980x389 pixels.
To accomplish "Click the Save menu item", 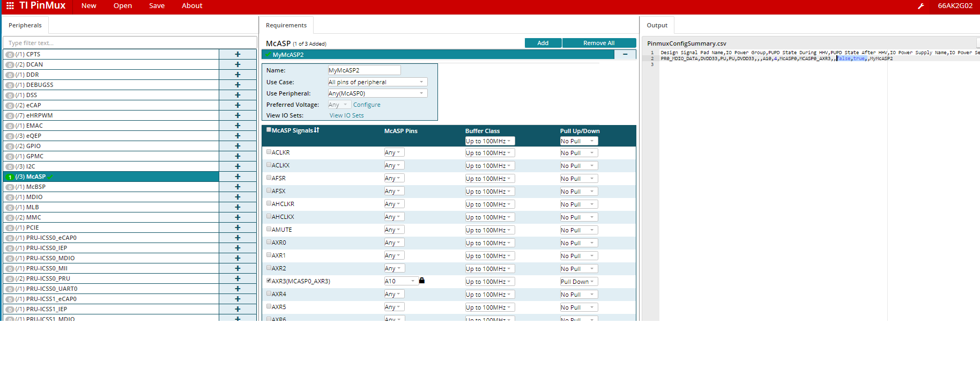I will (x=157, y=6).
